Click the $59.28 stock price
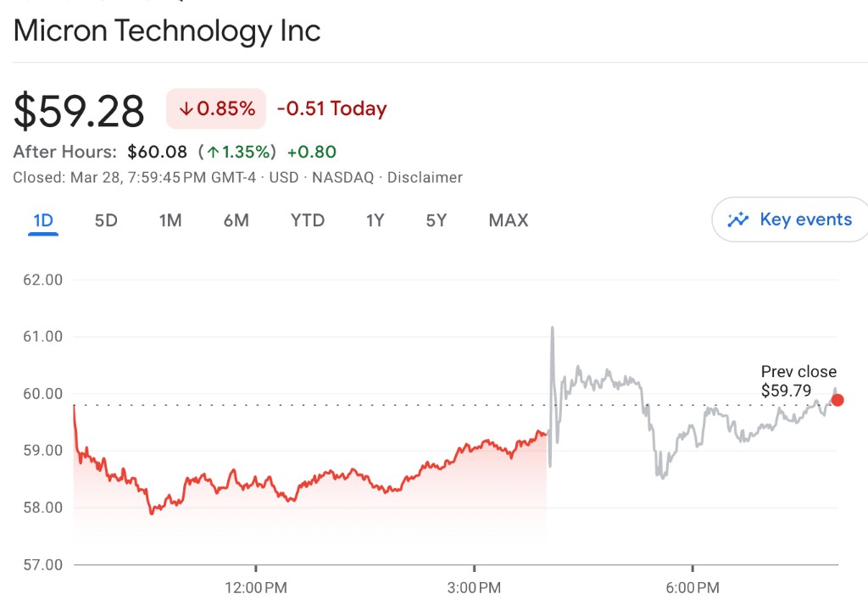This screenshot has height=605, width=868. pyautogui.click(x=80, y=111)
